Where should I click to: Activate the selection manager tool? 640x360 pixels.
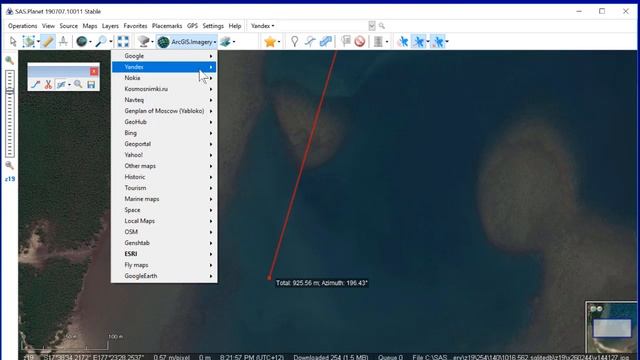[29, 41]
